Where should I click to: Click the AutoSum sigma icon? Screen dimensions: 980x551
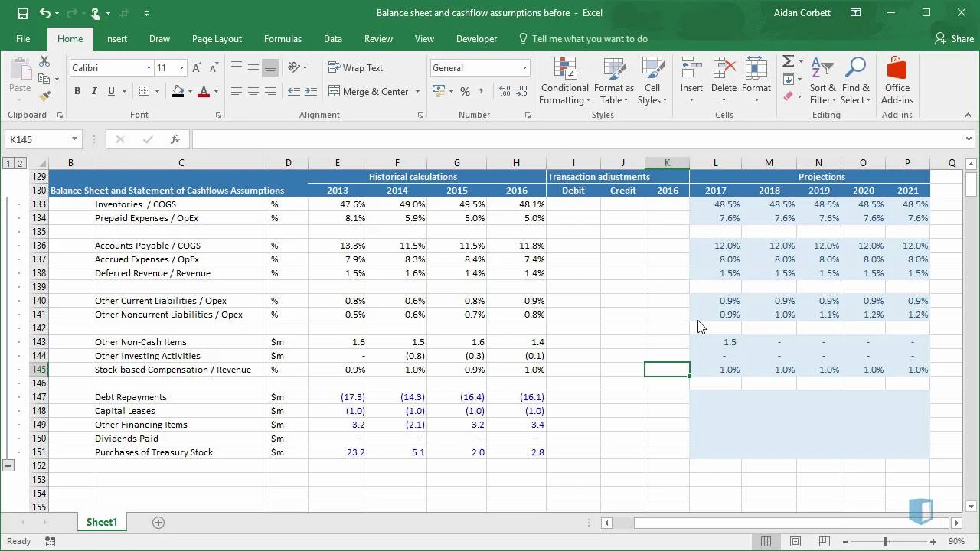tap(788, 61)
